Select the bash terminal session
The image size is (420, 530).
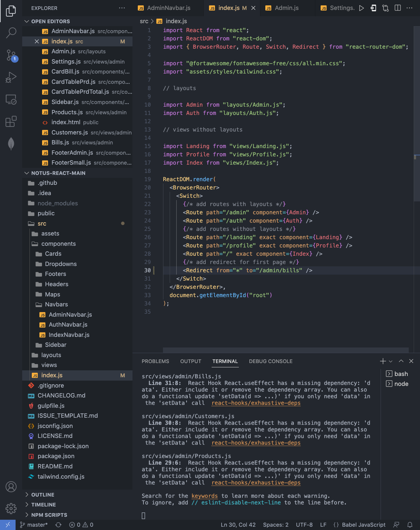click(397, 374)
